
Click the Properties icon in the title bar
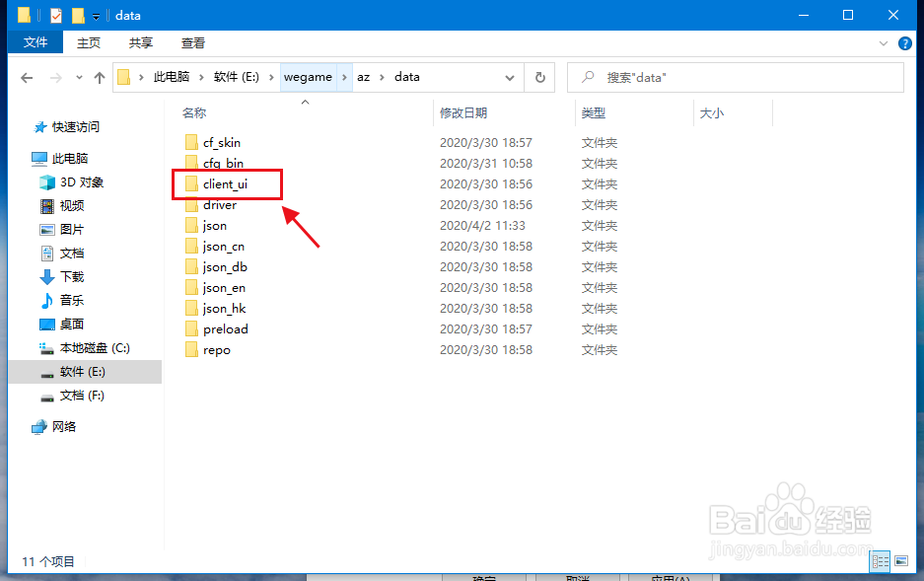56,15
